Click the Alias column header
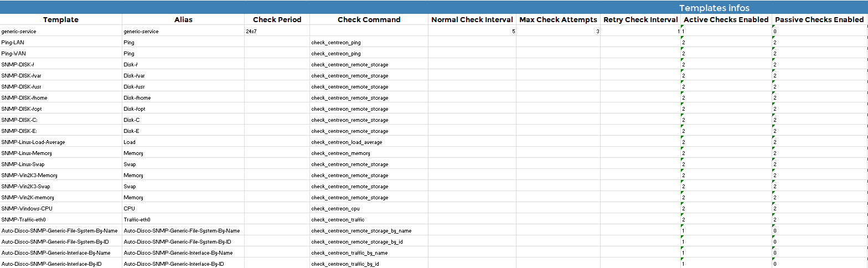The height and width of the screenshot is (268, 868). click(x=183, y=19)
